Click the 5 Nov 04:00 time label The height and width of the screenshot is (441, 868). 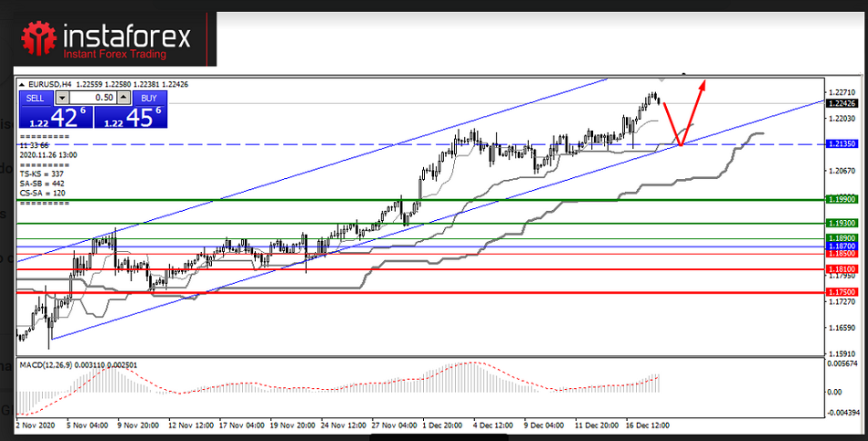tap(88, 426)
